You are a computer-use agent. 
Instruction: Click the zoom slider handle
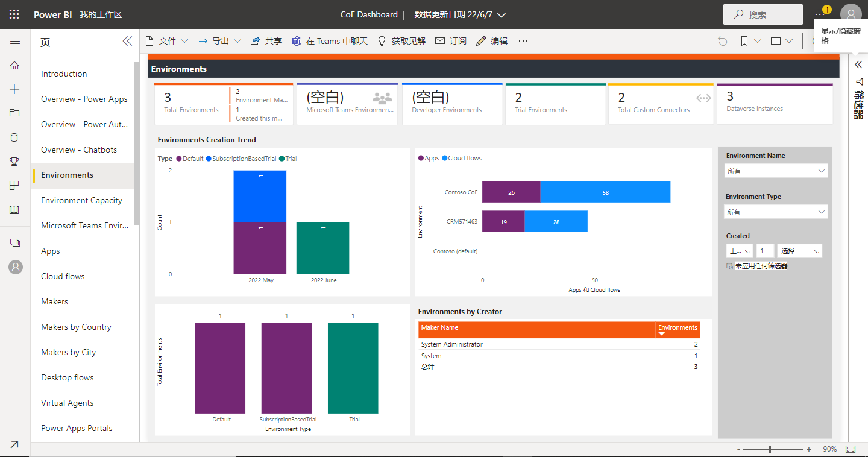click(770, 450)
